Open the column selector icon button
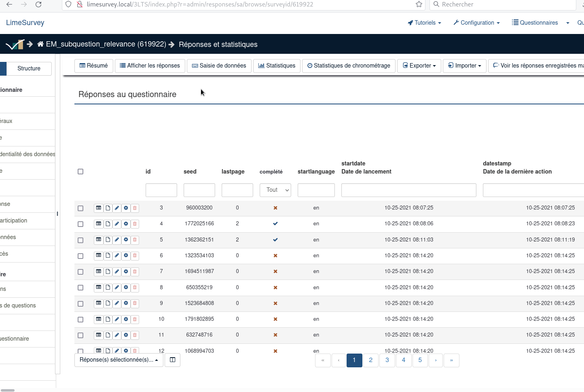The image size is (584, 392). 172,360
